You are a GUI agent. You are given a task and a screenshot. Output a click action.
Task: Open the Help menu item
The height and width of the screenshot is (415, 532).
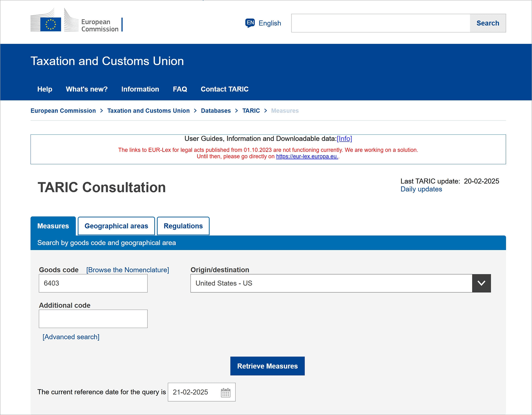tap(45, 89)
